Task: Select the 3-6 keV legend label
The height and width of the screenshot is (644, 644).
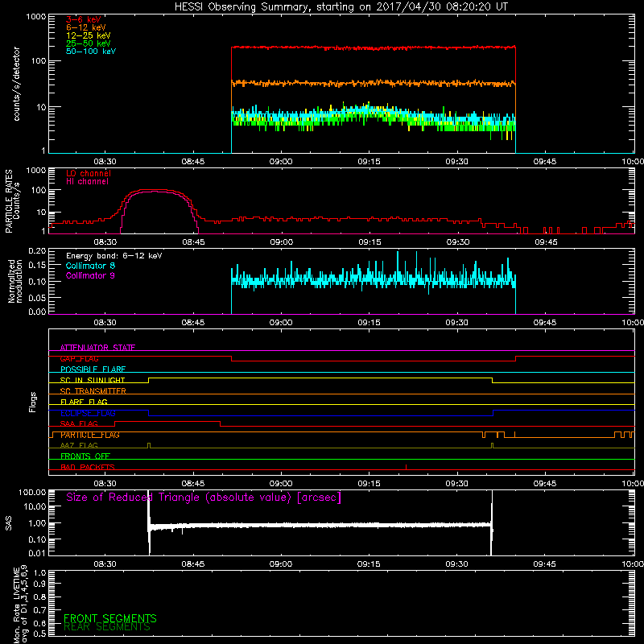Action: click(84, 19)
